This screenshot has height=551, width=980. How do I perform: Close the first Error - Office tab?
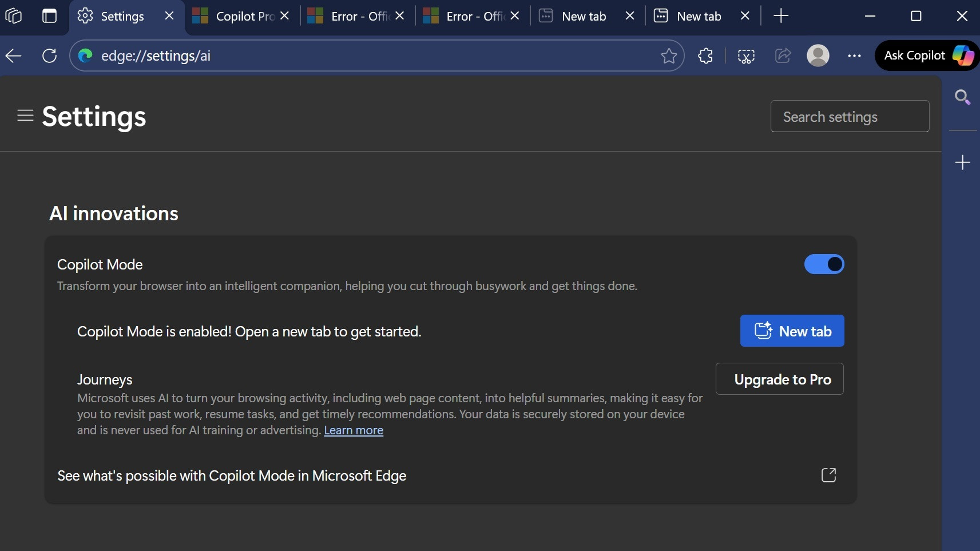(400, 16)
